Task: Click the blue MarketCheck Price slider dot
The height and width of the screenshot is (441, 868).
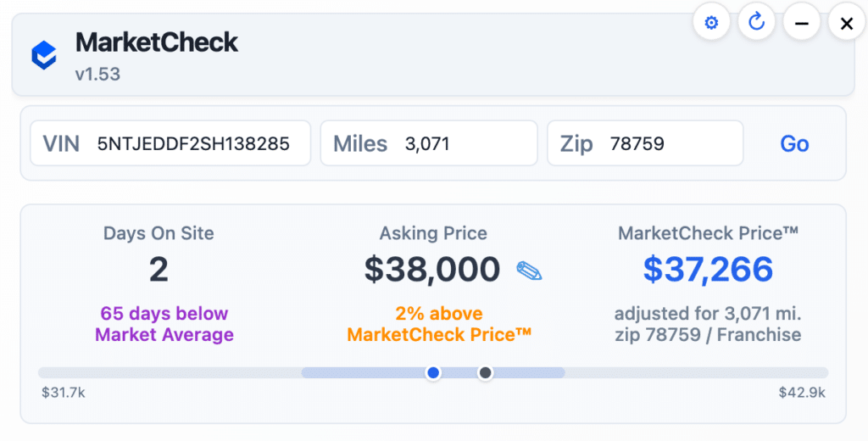Action: pyautogui.click(x=433, y=372)
